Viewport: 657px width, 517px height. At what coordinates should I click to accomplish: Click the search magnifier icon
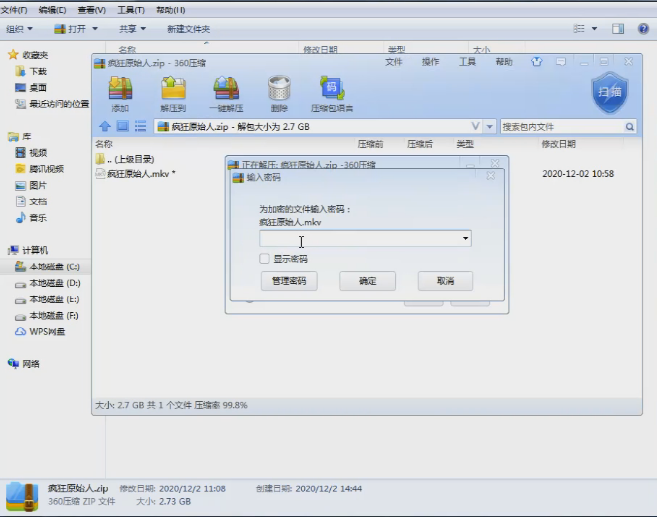tap(629, 127)
